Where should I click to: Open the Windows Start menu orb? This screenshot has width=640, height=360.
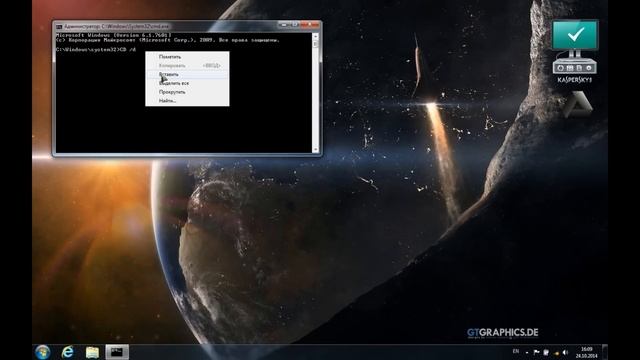42,352
